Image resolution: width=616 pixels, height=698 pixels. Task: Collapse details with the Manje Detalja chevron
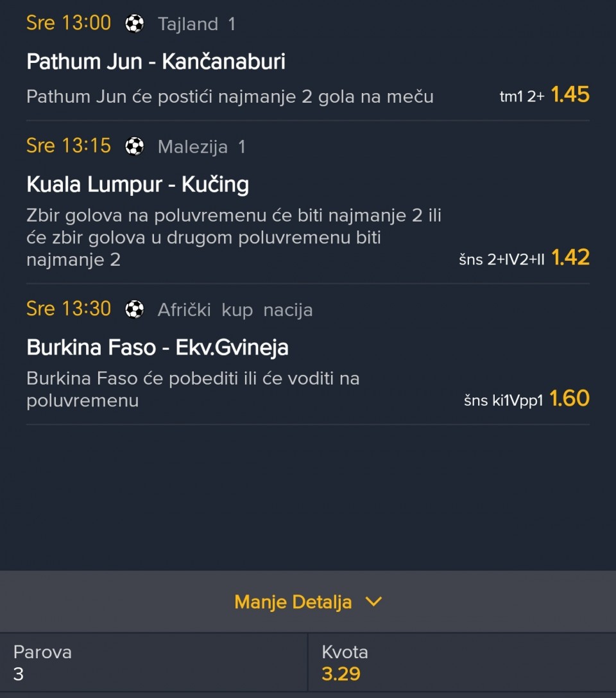[373, 602]
